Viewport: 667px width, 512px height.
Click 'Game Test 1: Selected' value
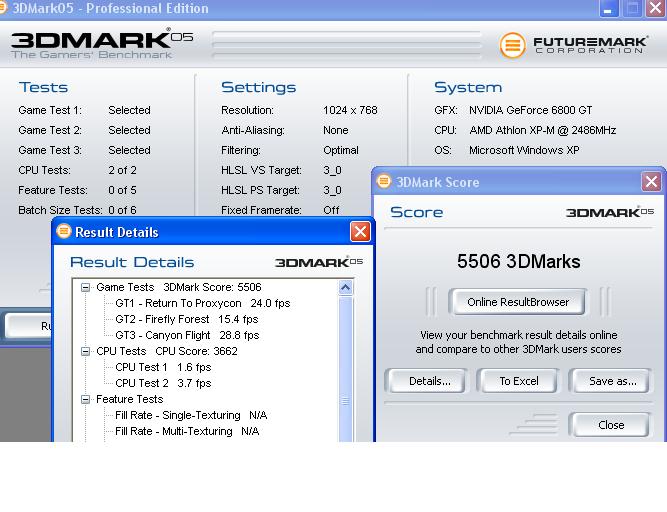pos(129,110)
